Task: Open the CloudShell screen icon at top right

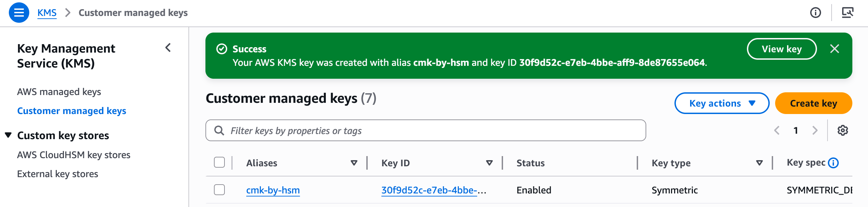Action: [x=847, y=13]
